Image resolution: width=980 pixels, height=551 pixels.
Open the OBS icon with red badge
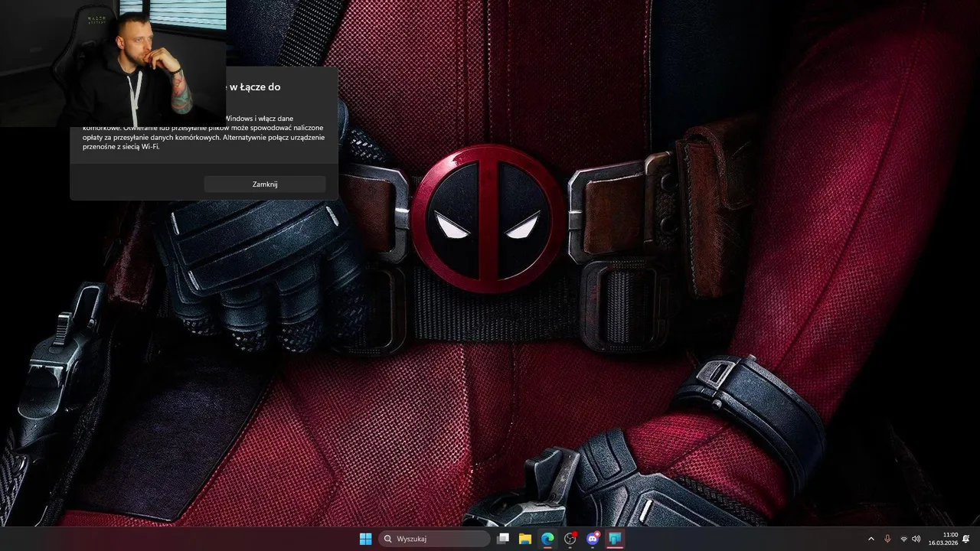click(x=570, y=539)
